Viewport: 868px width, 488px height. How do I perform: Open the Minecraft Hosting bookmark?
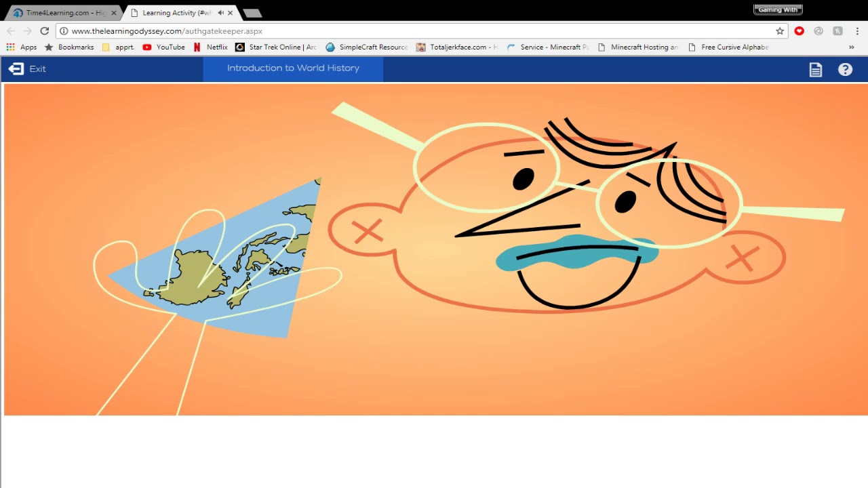click(638, 47)
